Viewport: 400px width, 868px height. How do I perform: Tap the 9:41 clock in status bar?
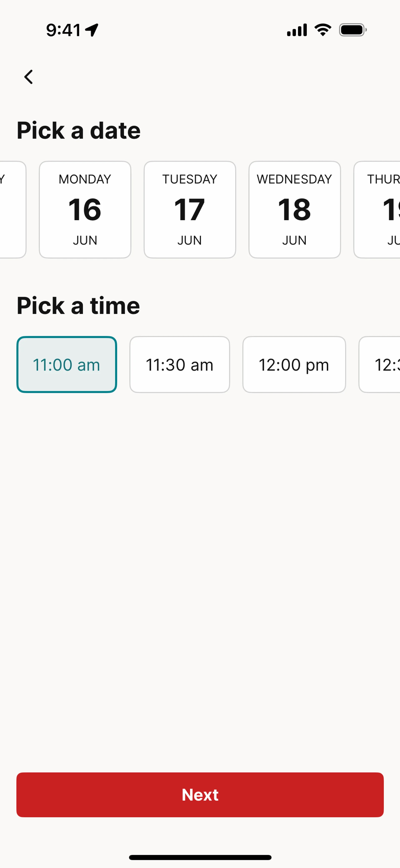point(63,30)
